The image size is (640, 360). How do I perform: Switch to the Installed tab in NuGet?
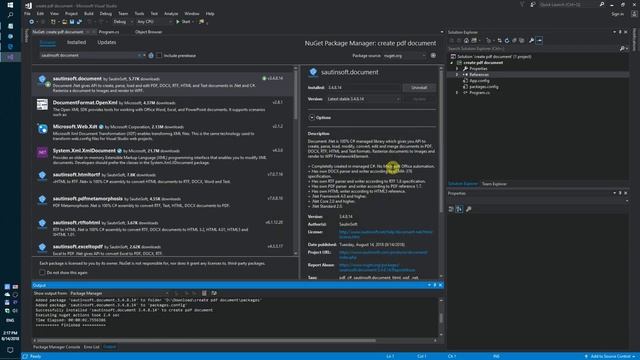[76, 42]
